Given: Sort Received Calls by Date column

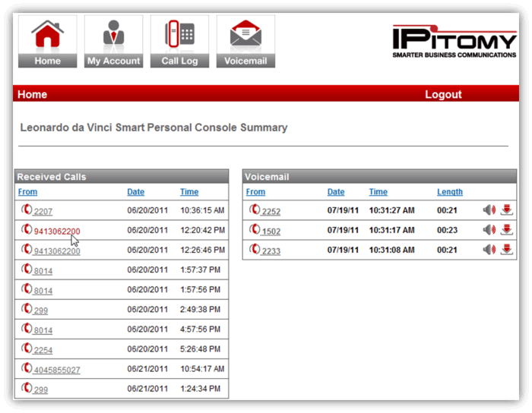Looking at the screenshot, I should tap(136, 192).
